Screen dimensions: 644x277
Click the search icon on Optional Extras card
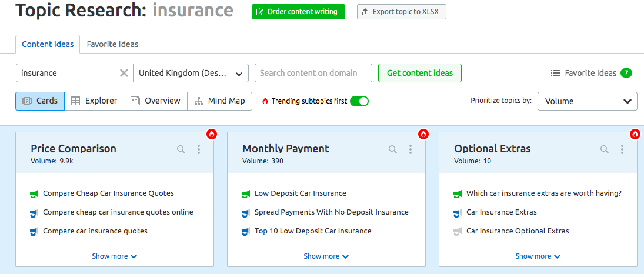coord(605,149)
